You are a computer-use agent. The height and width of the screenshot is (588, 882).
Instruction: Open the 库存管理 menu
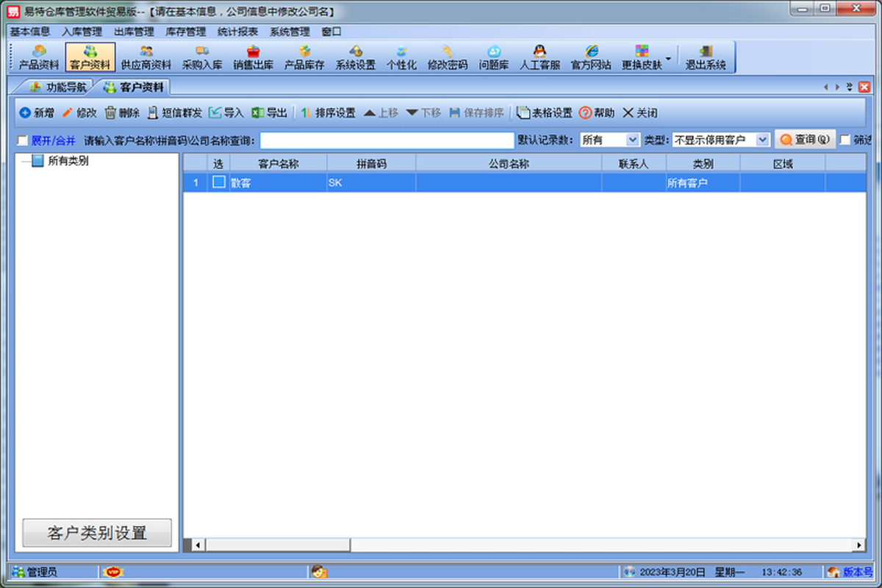point(186,32)
